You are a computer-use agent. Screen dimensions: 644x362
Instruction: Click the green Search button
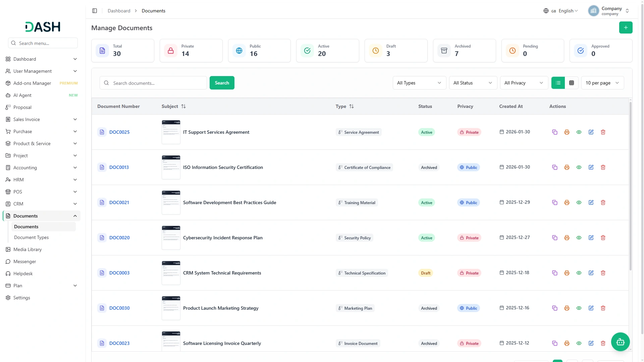222,83
